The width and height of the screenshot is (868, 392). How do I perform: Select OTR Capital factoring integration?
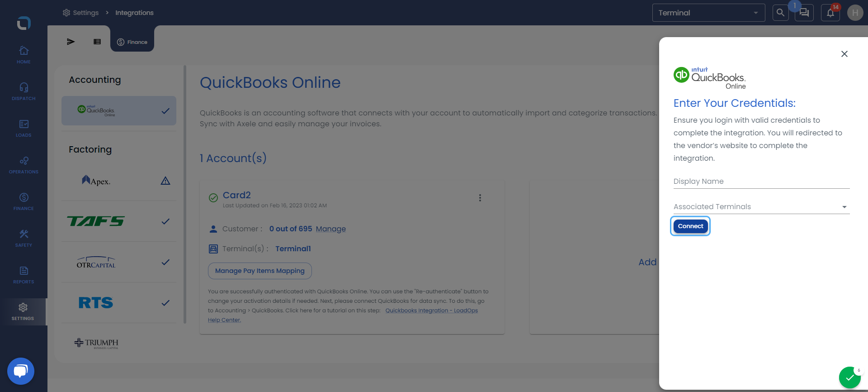(119, 262)
